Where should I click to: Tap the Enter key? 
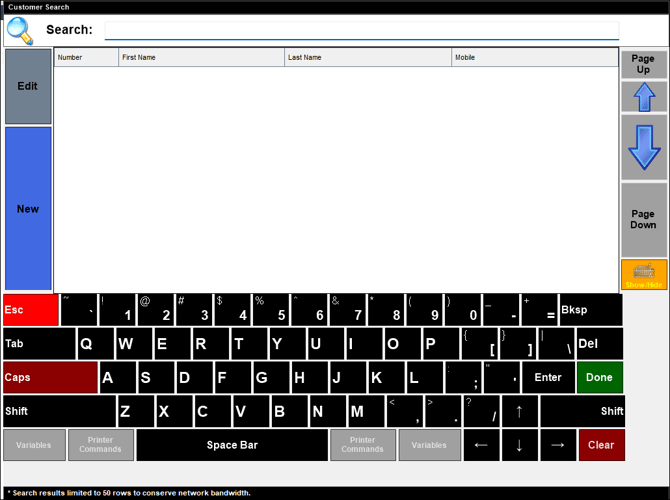pos(548,377)
